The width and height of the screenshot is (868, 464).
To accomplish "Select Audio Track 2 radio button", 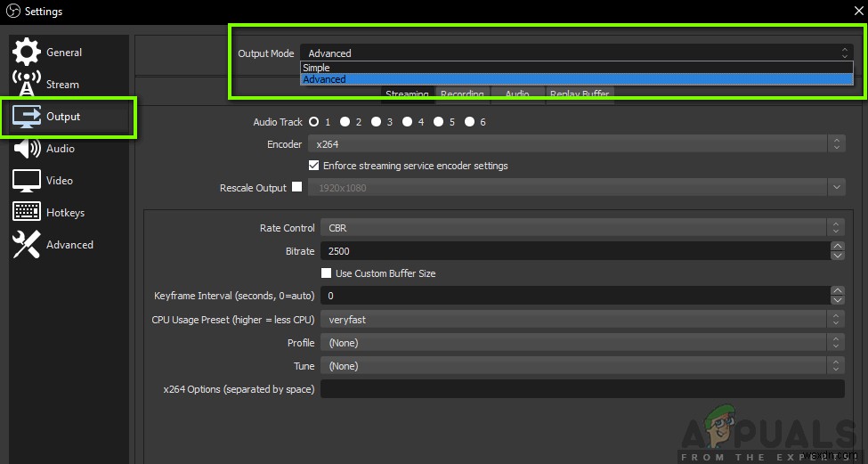I will [345, 121].
